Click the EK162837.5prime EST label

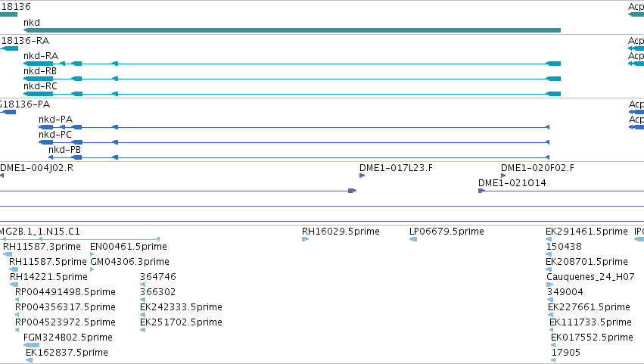[67, 353]
